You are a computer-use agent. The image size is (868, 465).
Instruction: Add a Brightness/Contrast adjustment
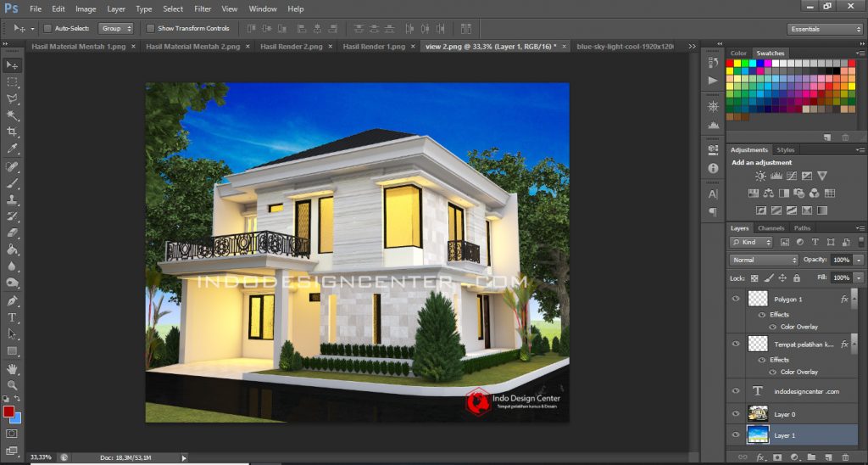pyautogui.click(x=760, y=176)
